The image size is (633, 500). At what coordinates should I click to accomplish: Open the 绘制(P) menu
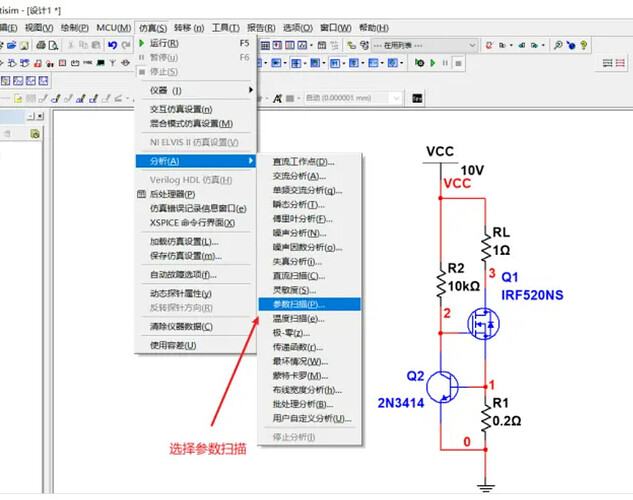(75, 28)
